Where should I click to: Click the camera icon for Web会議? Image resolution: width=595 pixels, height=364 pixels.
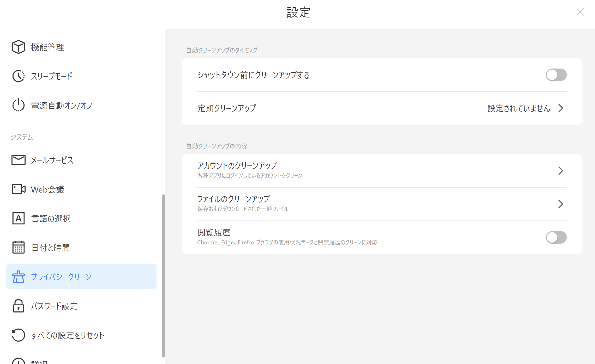click(18, 189)
